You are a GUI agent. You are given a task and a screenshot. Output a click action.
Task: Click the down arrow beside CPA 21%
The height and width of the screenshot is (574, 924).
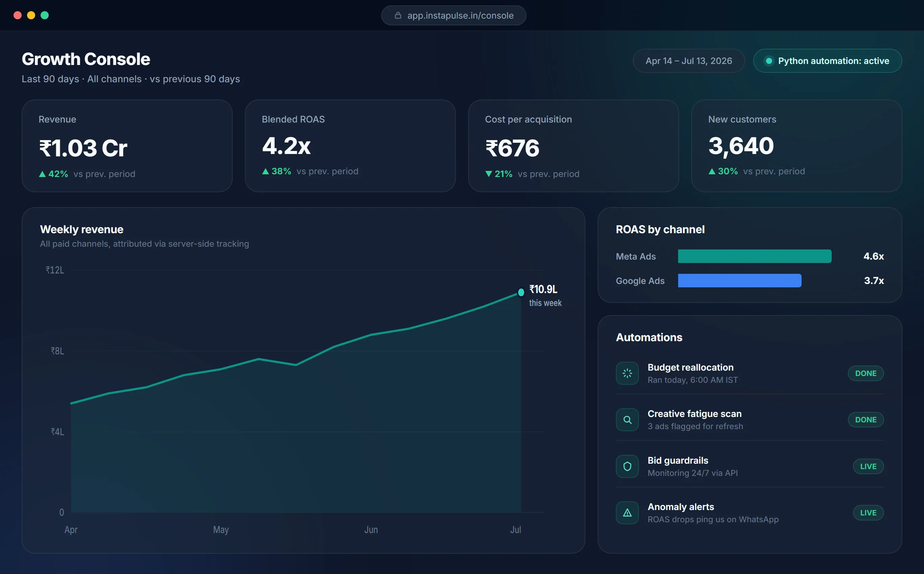click(489, 174)
